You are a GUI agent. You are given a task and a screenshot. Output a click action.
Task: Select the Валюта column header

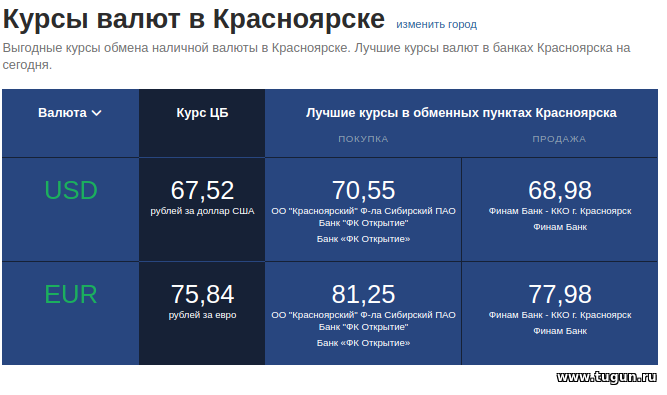point(63,113)
